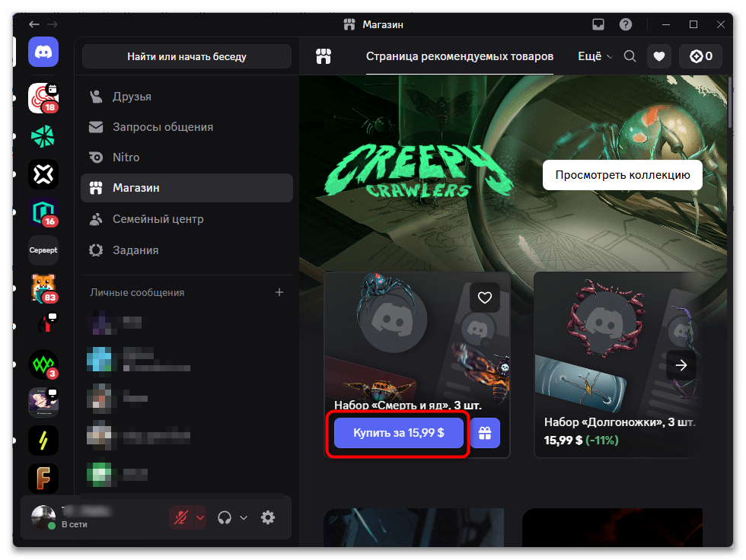Open Семейный центр
The height and width of the screenshot is (560, 746).
186,219
